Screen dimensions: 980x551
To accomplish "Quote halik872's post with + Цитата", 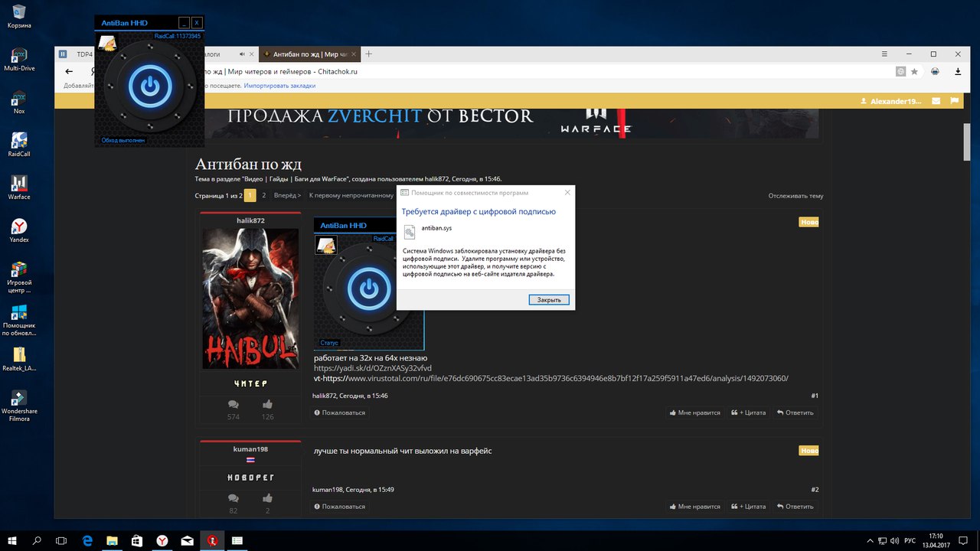I will pos(749,412).
